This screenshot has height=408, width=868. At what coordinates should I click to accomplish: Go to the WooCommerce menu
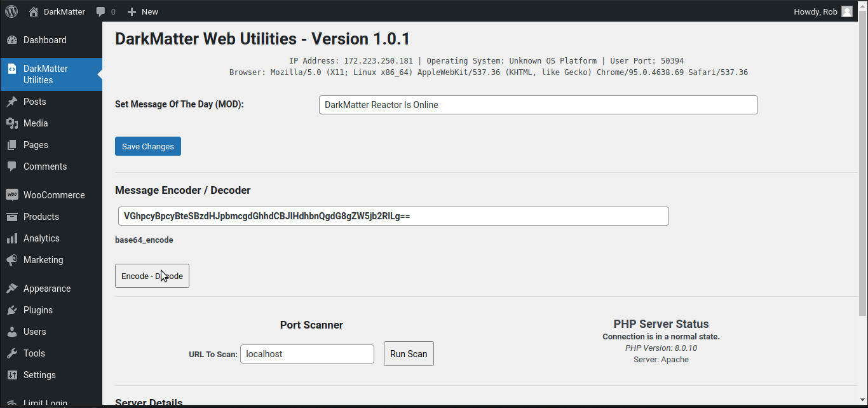click(51, 195)
